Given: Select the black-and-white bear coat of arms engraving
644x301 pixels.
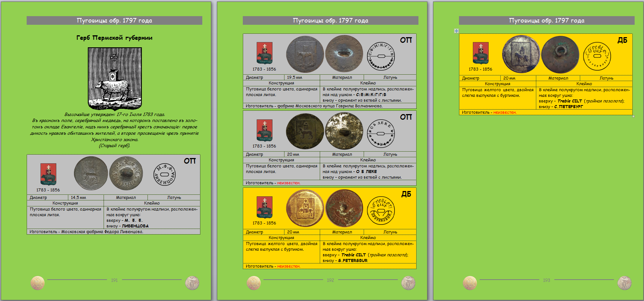Looking at the screenshot, I should click(x=114, y=78).
